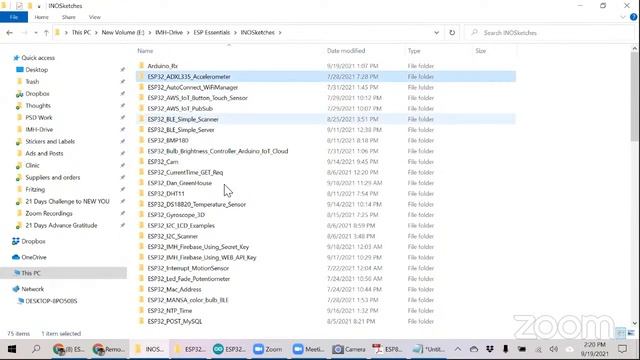Open the notification center icon

click(622, 349)
